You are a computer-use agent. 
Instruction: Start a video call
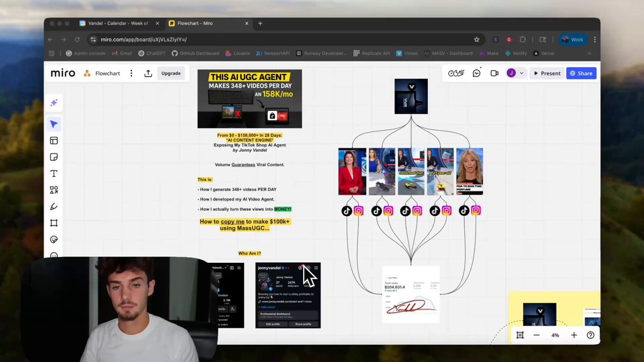tap(494, 73)
